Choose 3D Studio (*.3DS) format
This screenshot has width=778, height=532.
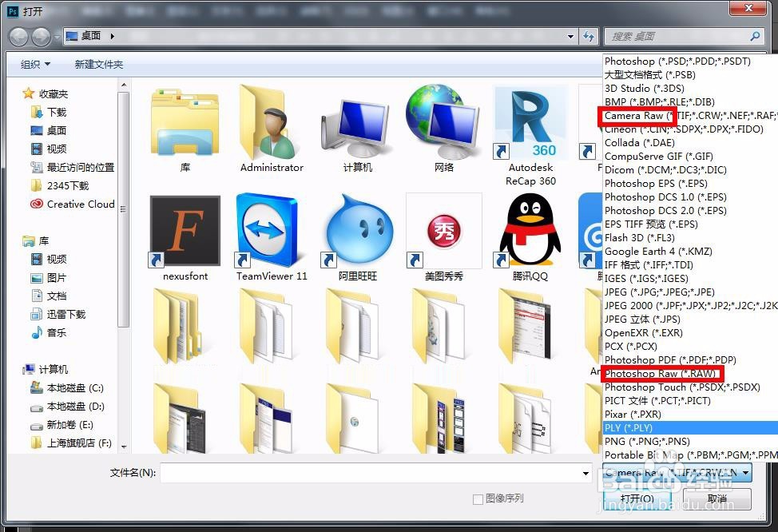click(690, 89)
